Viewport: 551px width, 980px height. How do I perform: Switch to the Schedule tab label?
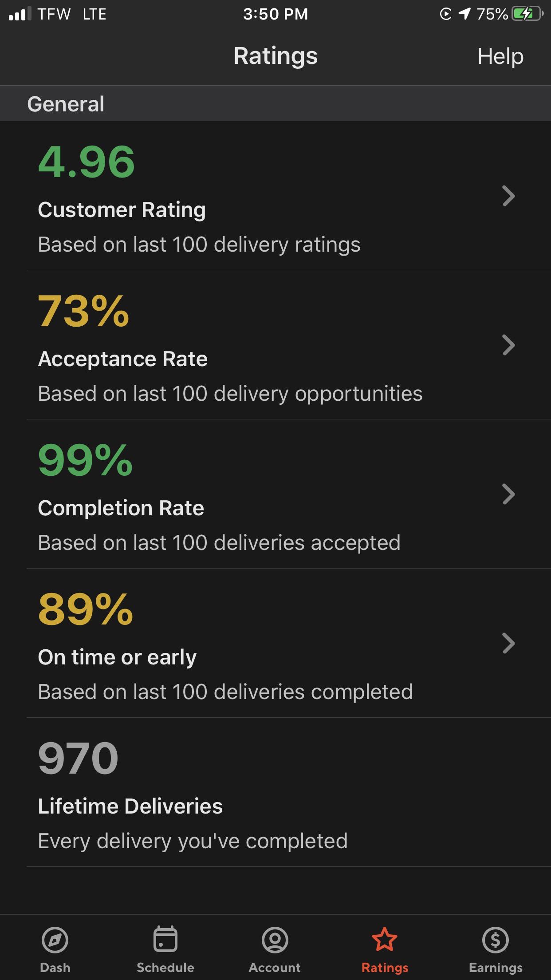pos(165,968)
